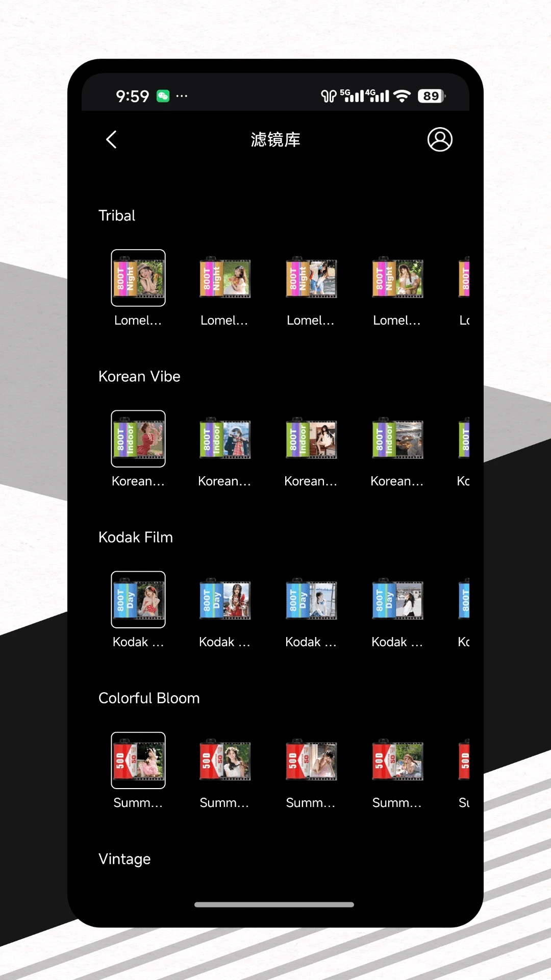
Task: Select the first Korean Vibe filter
Action: 138,439
